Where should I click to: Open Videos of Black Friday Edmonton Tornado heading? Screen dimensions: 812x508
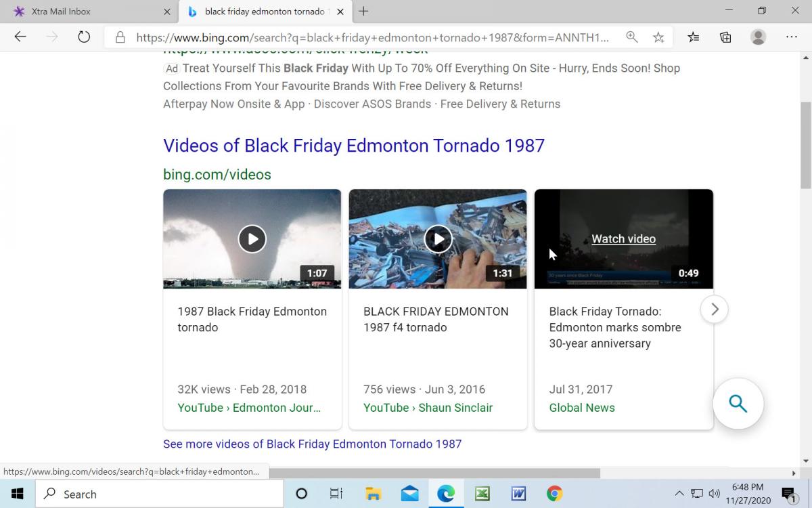point(353,146)
